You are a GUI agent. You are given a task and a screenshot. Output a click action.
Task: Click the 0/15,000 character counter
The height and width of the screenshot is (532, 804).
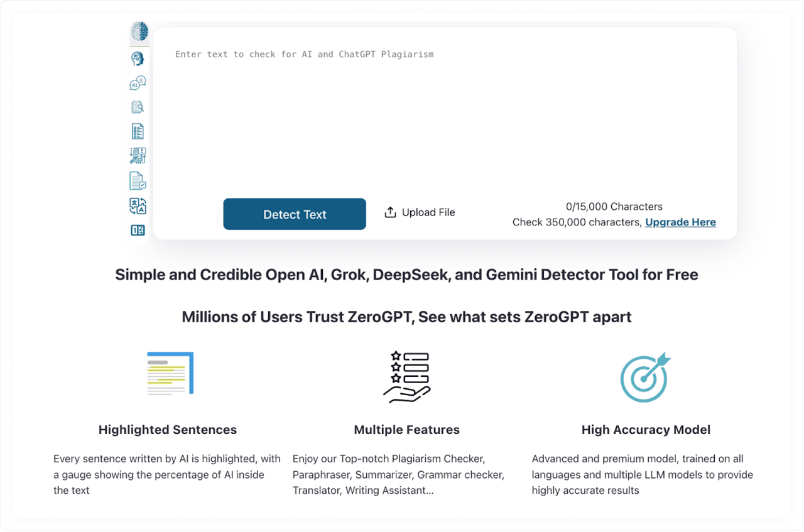point(614,206)
